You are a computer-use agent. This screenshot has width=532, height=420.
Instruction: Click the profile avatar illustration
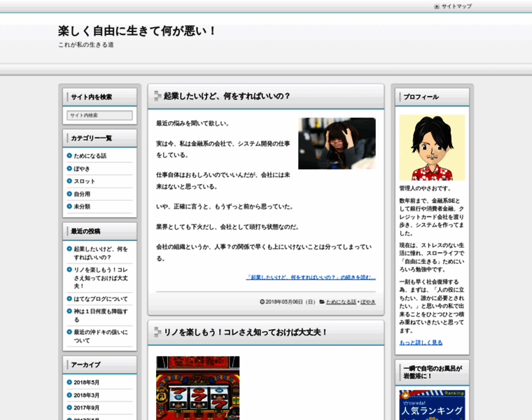coord(432,148)
